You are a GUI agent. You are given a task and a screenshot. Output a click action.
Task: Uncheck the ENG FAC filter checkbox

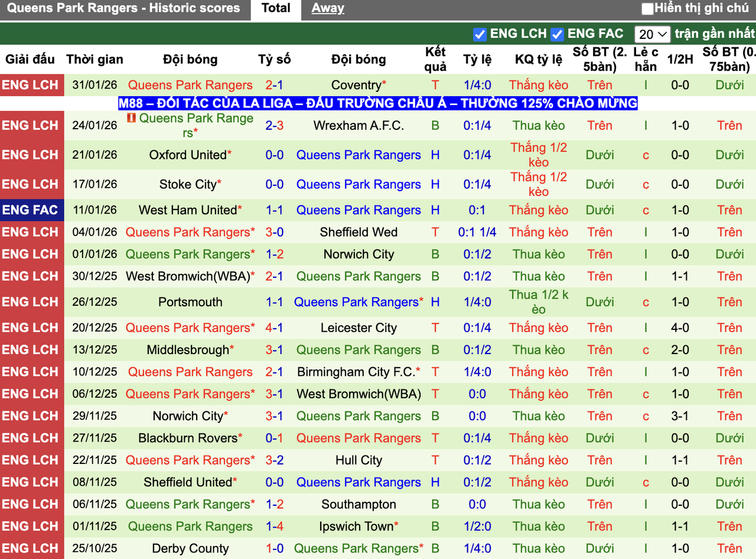tap(557, 34)
